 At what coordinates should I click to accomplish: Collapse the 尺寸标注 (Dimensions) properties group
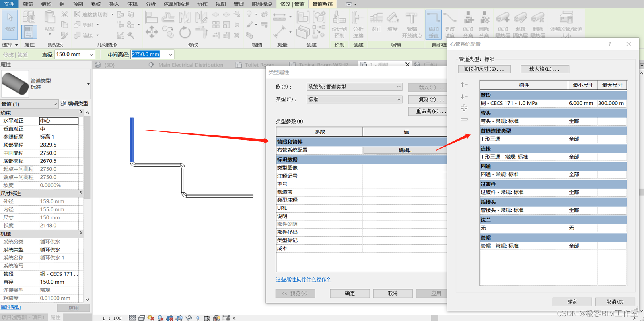(80, 193)
